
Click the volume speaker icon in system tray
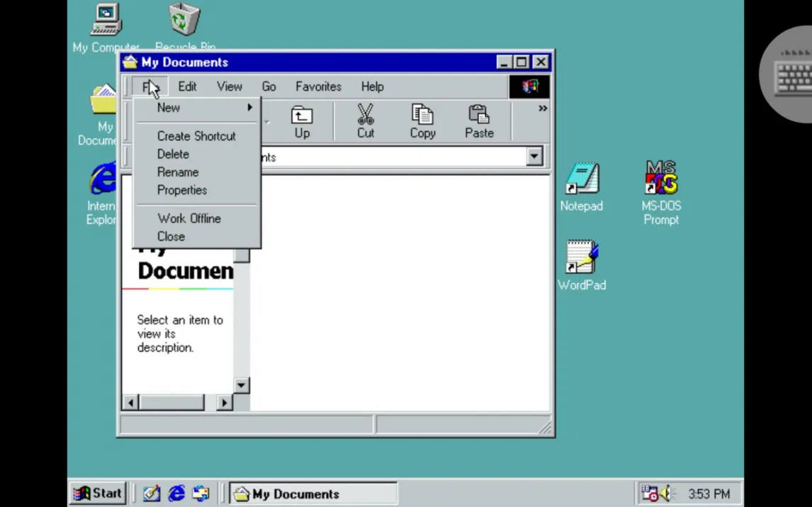(x=666, y=494)
